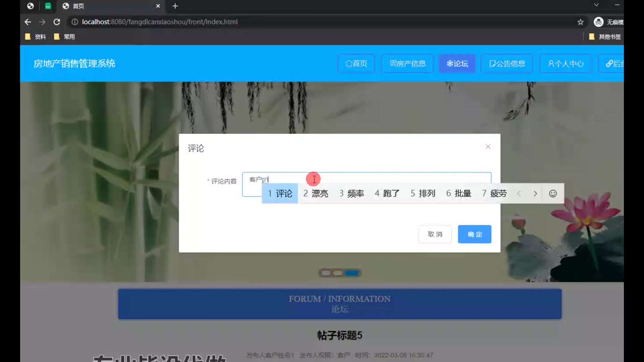Expand the tab search dropdown arrow
Image resolution: width=644 pixels, height=362 pixels.
596,5
